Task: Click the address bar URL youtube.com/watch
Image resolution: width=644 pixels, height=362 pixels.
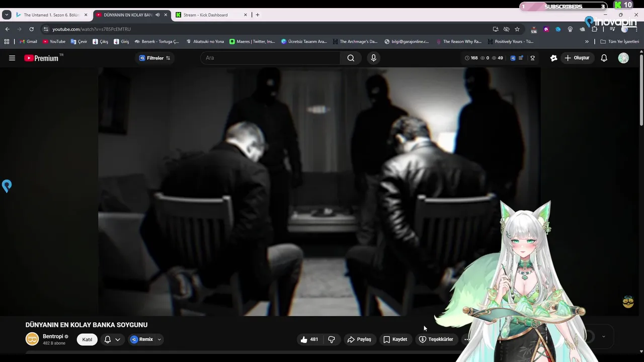Action: click(92, 29)
